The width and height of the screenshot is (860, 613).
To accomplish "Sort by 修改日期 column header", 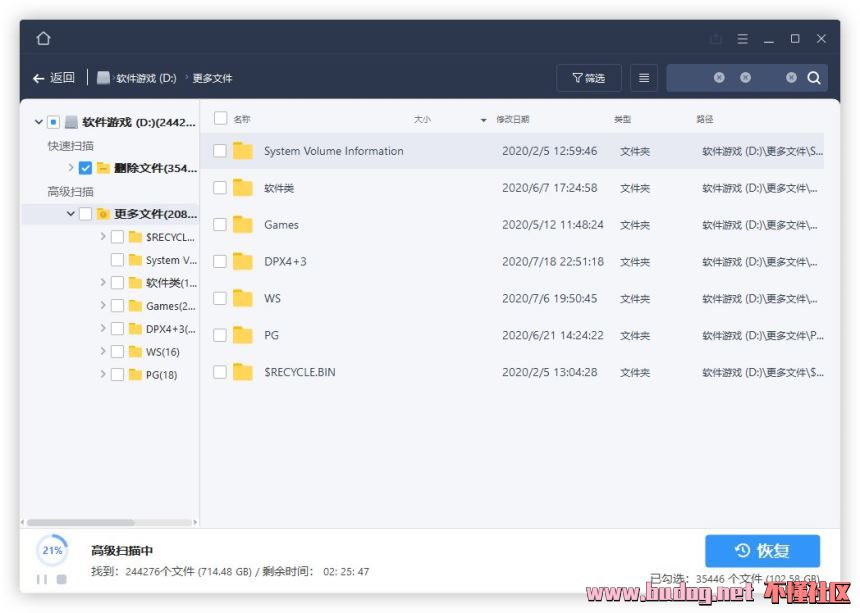I will point(513,119).
